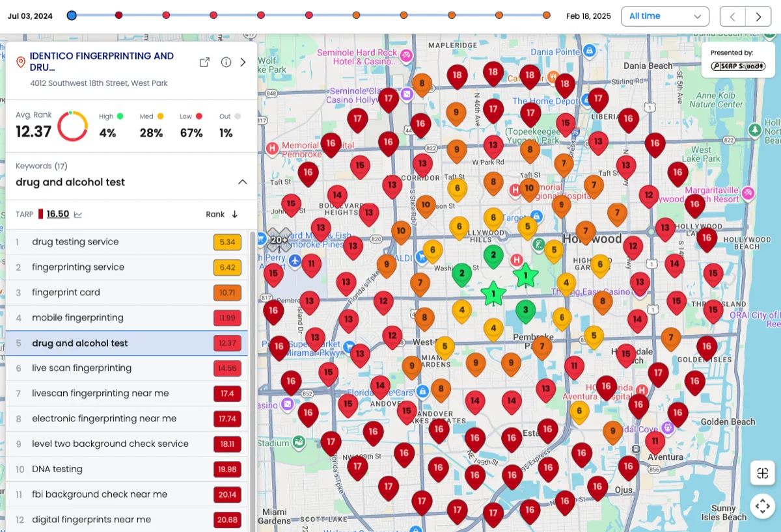Click the Feb 18, 2025 end date label
The height and width of the screenshot is (532, 781).
(588, 16)
